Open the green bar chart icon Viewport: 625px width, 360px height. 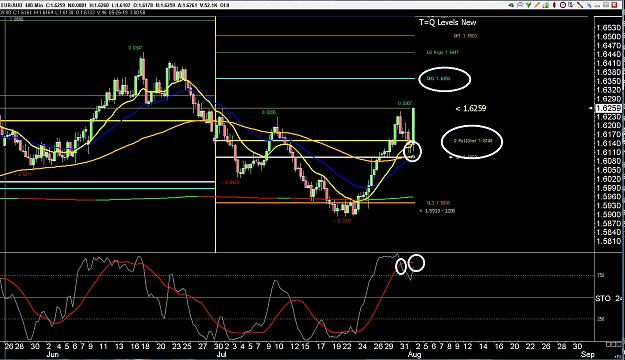pyautogui.click(x=546, y=5)
